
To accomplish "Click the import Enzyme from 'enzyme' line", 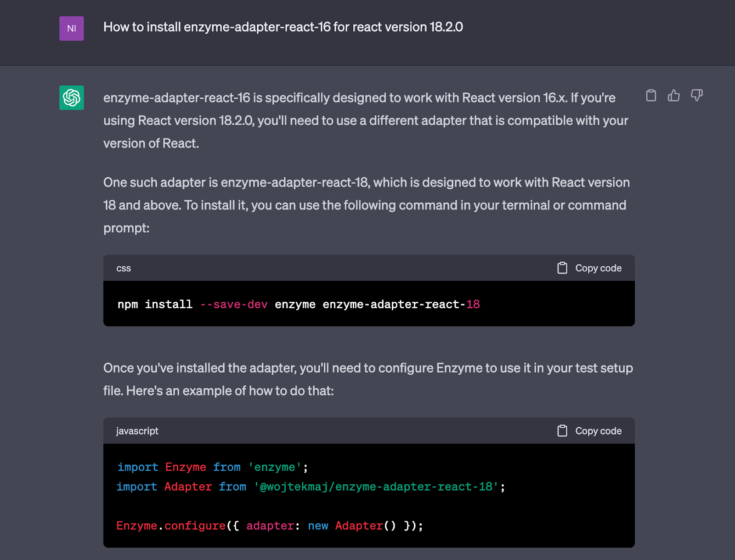I will (x=213, y=467).
